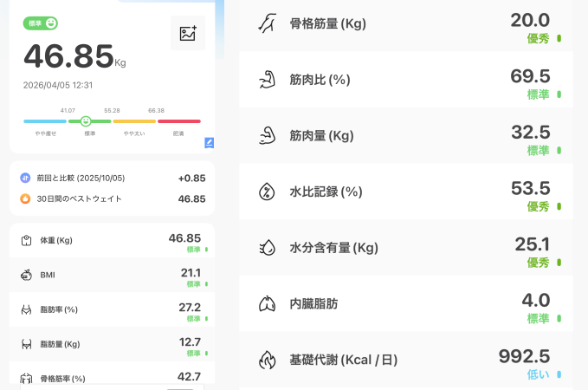The width and height of the screenshot is (588, 390).
Task: Click the 基礎代謝 flame icon
Action: (266, 360)
